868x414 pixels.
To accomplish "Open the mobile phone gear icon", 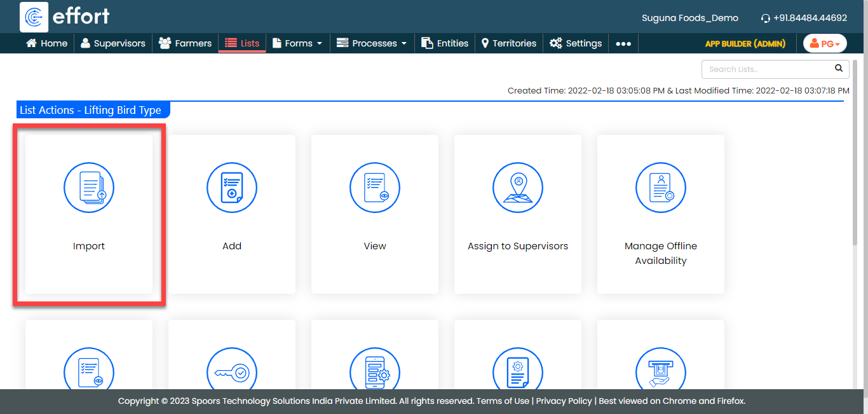I will pyautogui.click(x=375, y=372).
